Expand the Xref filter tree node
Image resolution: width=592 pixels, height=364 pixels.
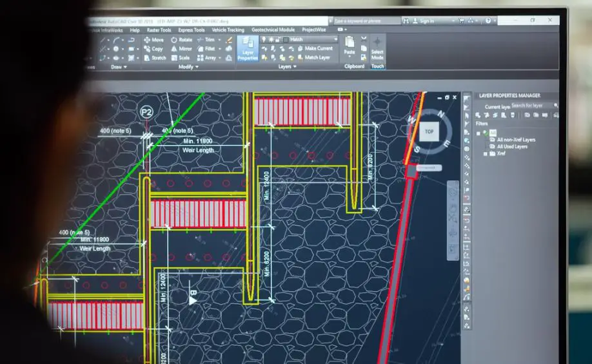(486, 154)
